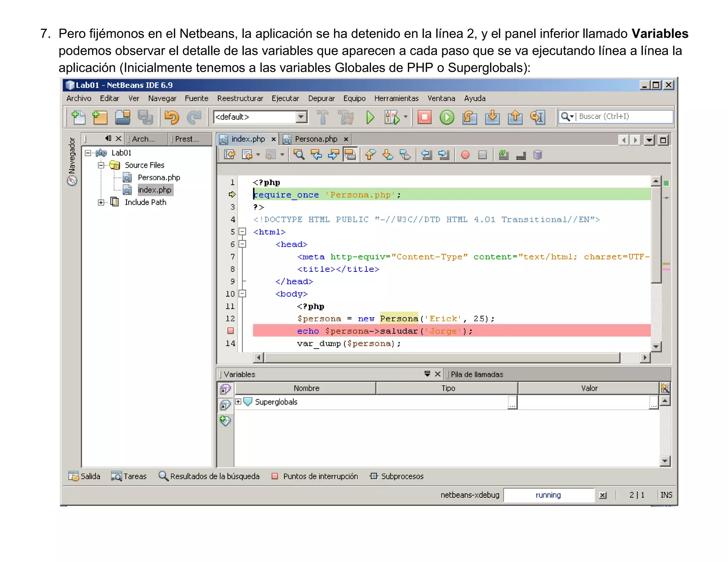This screenshot has height=562, width=728.
Task: Click editor Stop Macro Recording square icon
Action: tap(482, 155)
